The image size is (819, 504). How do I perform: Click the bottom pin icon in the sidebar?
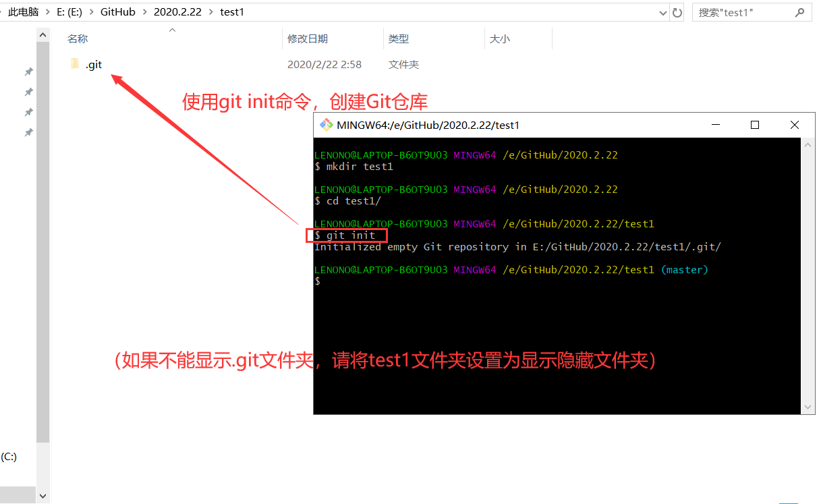[x=28, y=132]
